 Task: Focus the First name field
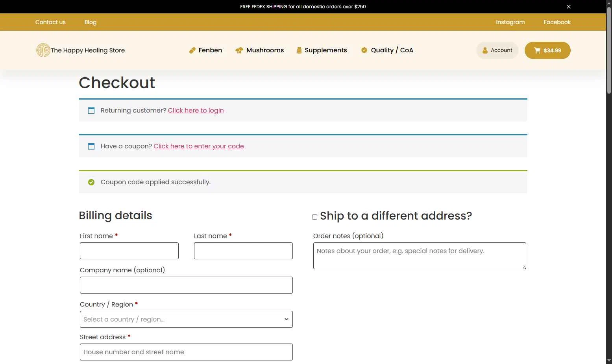pos(129,251)
